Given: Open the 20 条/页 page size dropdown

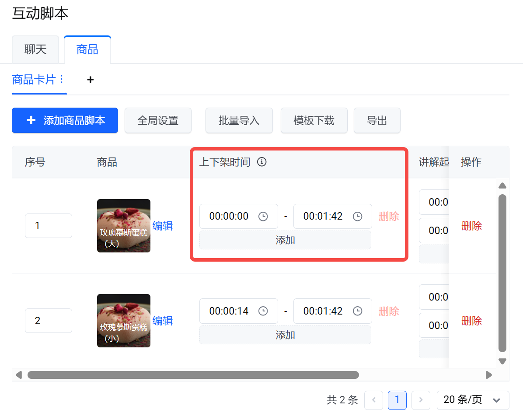Looking at the screenshot, I should [473, 400].
